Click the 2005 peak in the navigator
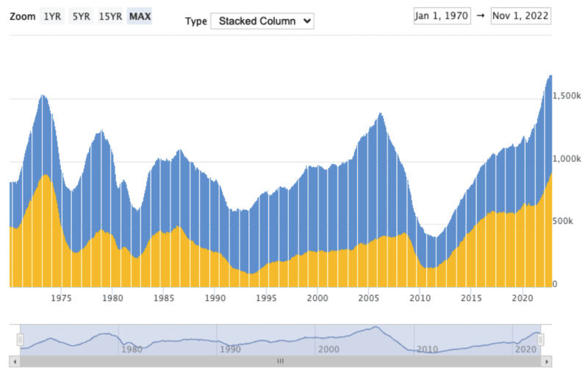 376,328
